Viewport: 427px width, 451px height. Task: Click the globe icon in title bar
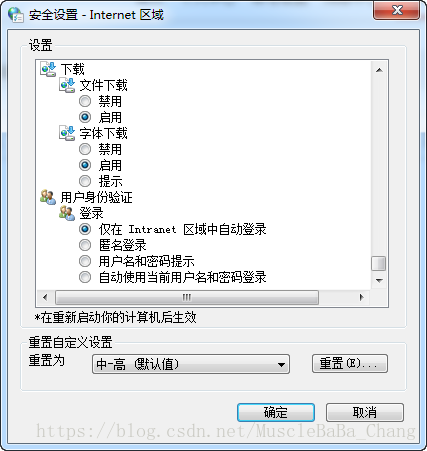[x=16, y=15]
